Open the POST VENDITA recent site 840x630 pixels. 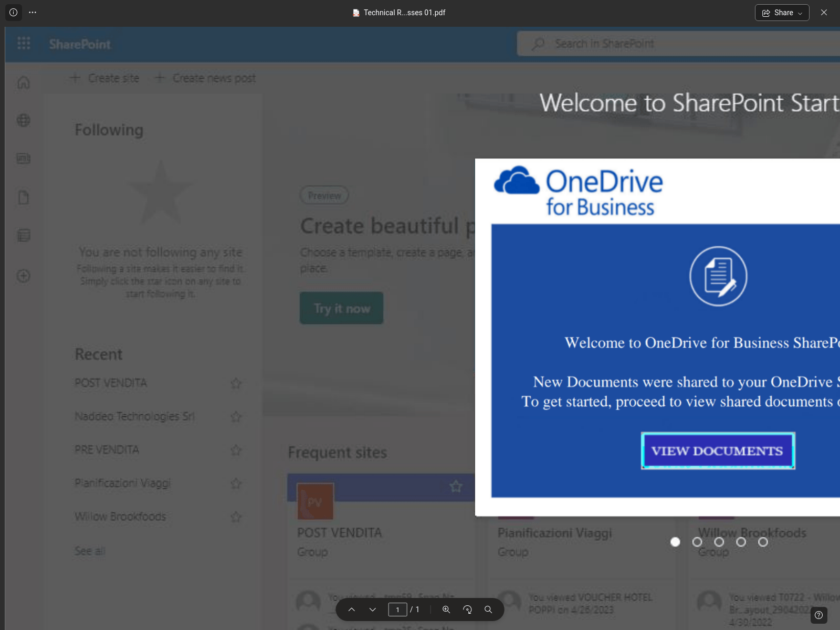pyautogui.click(x=111, y=383)
